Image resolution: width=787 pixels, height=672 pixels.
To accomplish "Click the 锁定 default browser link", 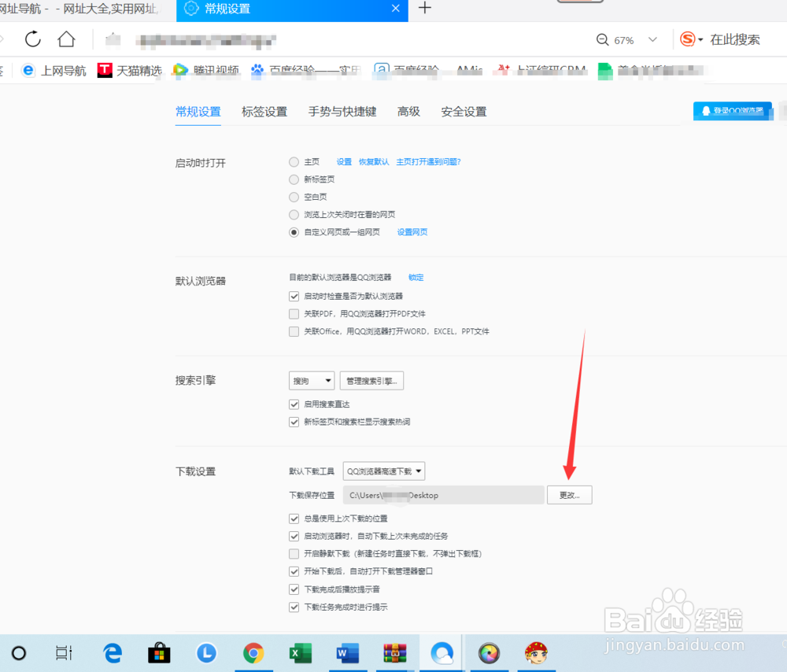I will pos(416,278).
